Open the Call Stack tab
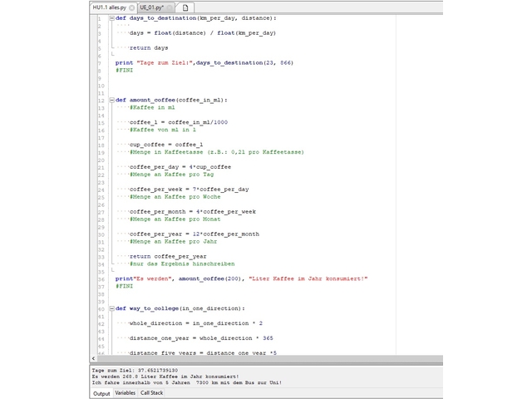The image size is (532, 399). tap(151, 393)
